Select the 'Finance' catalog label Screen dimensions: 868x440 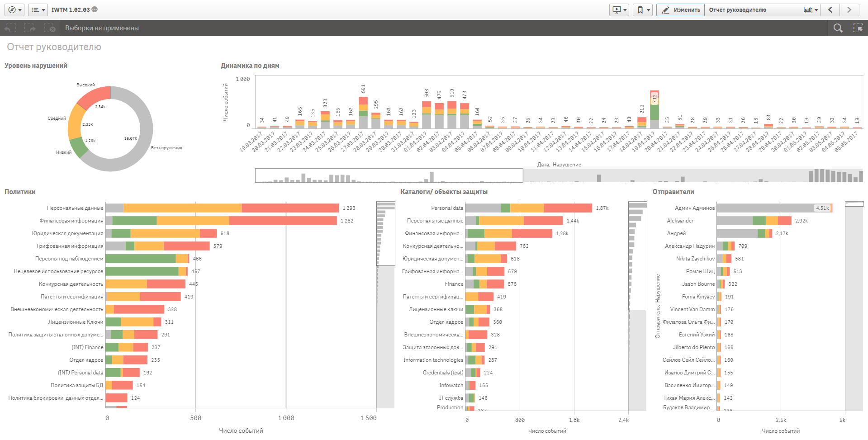click(454, 284)
